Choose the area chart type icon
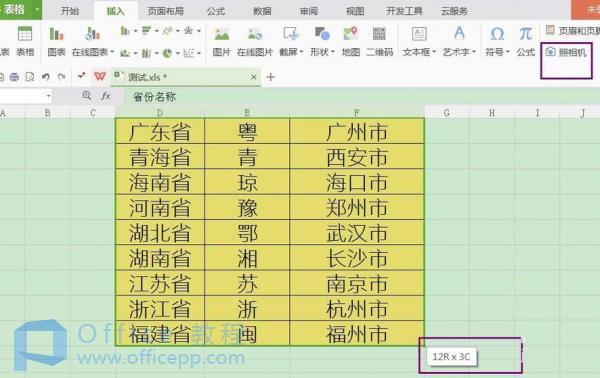 (x=125, y=53)
